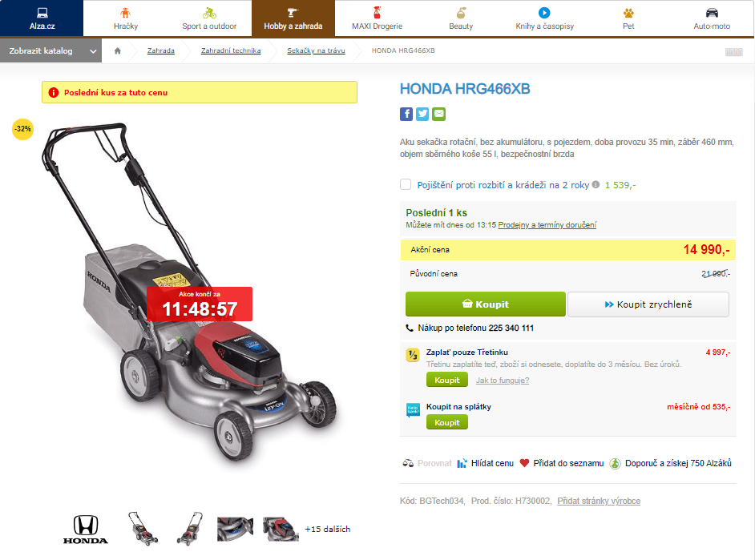Open Prodejny a termíny doručení link
This screenshot has width=755, height=560.
pyautogui.click(x=547, y=224)
